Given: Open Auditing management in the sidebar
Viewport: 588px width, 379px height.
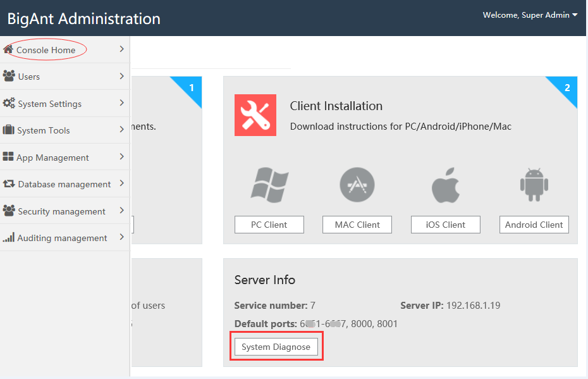Looking at the screenshot, I should click(65, 237).
